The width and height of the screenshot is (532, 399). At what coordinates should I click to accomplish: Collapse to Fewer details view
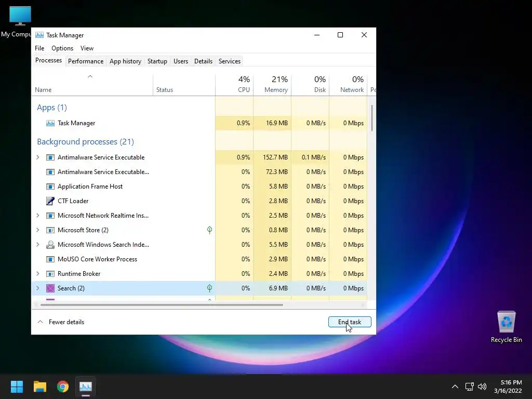click(x=60, y=322)
